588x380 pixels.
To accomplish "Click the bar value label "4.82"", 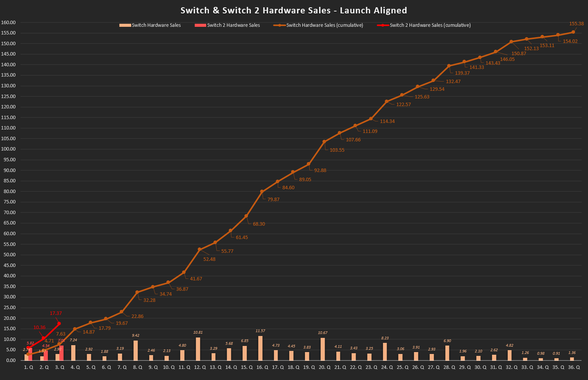I will 510,345.
